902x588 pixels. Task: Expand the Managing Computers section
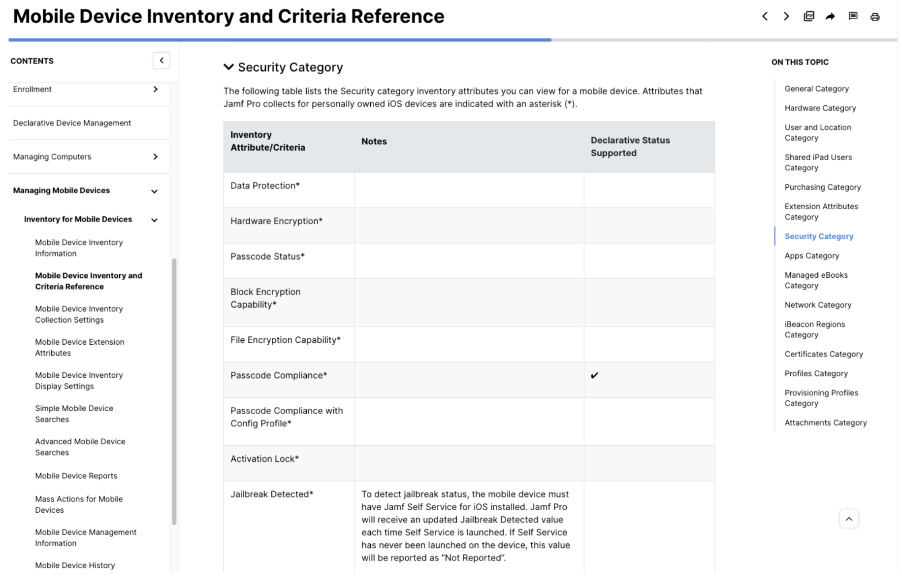[155, 157]
